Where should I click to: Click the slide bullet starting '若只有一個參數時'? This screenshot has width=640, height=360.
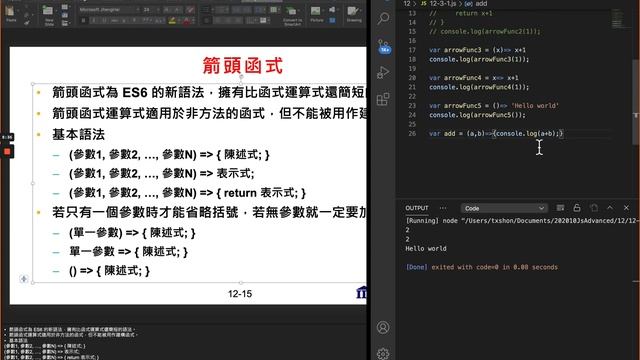tap(209, 212)
